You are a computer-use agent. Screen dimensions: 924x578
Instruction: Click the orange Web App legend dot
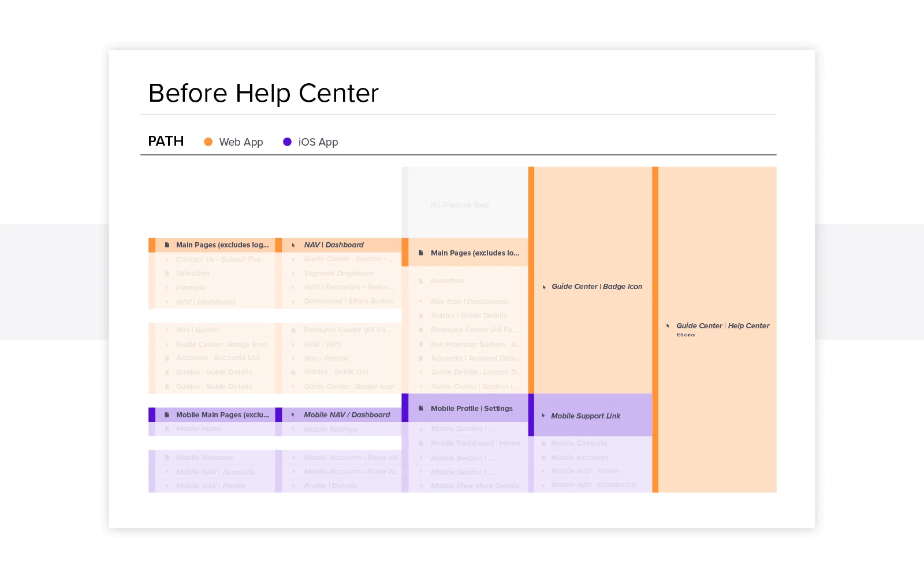coord(208,142)
